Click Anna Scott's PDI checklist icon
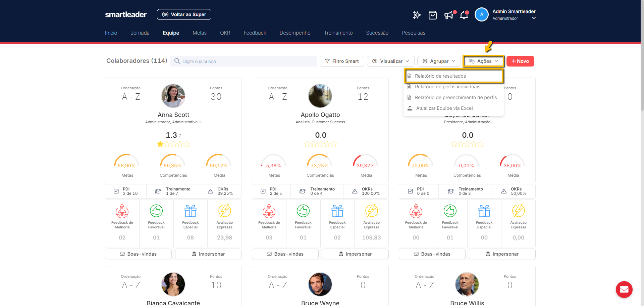644x306 pixels. [116, 191]
